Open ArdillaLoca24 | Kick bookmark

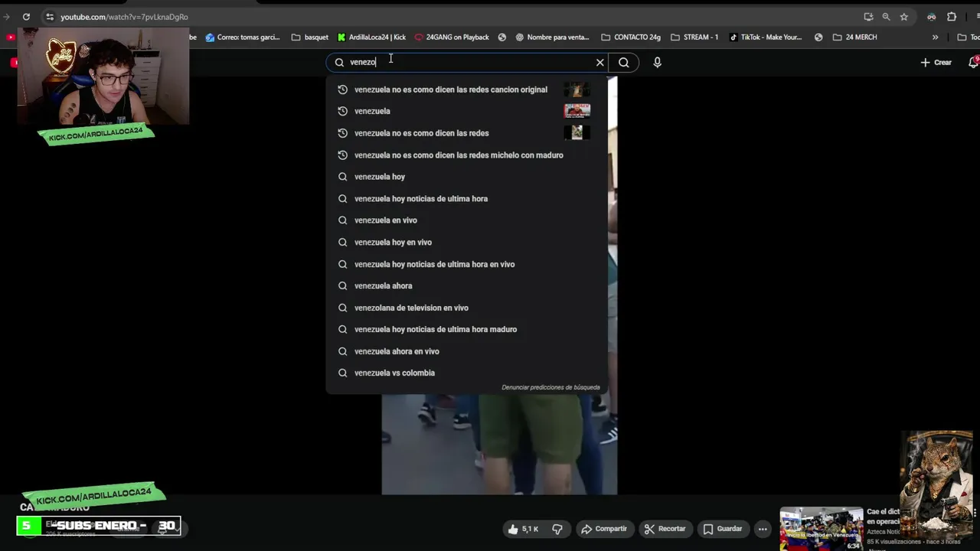click(371, 37)
